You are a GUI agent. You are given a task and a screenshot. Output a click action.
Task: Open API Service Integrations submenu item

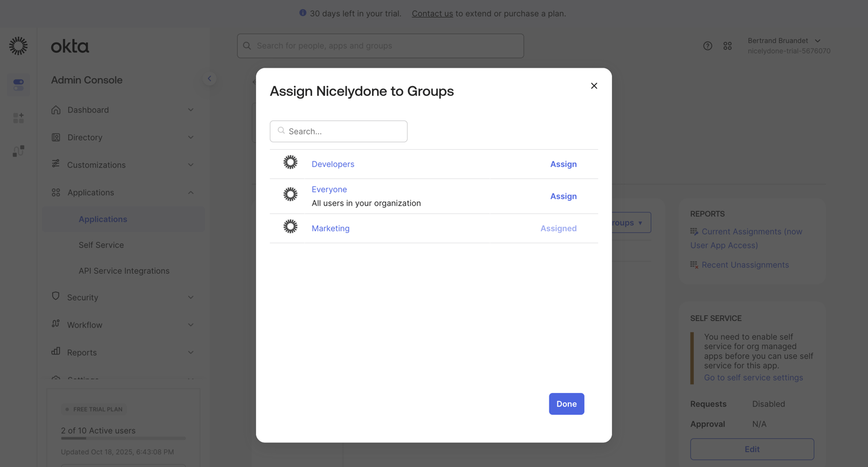pyautogui.click(x=124, y=271)
